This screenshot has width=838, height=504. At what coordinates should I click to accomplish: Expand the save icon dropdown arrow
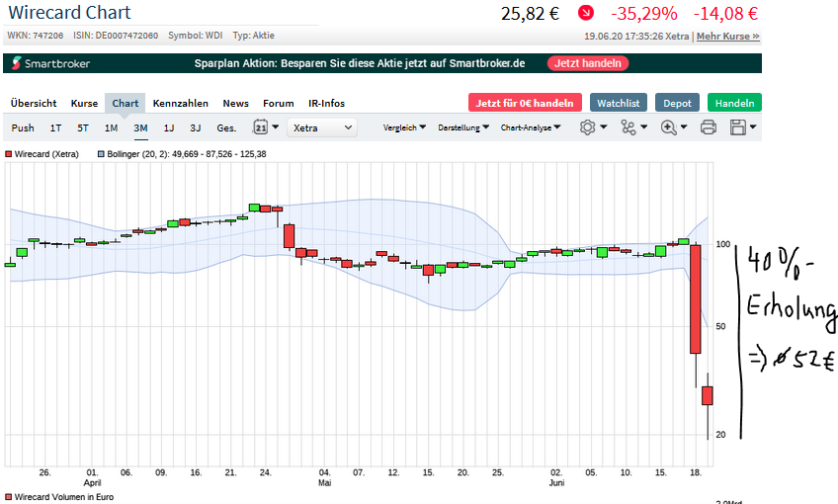(752, 127)
